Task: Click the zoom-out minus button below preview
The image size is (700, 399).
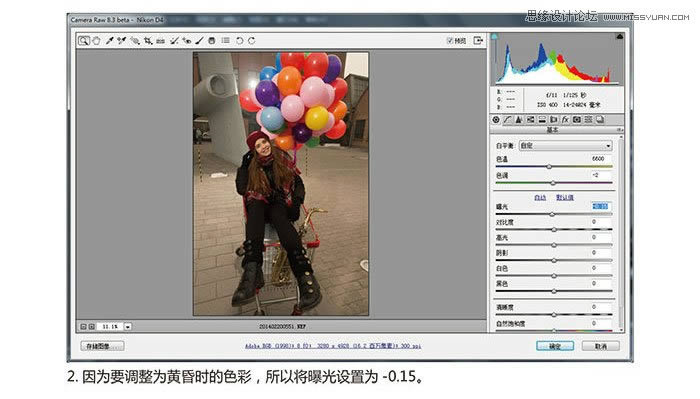Action: tap(83, 327)
